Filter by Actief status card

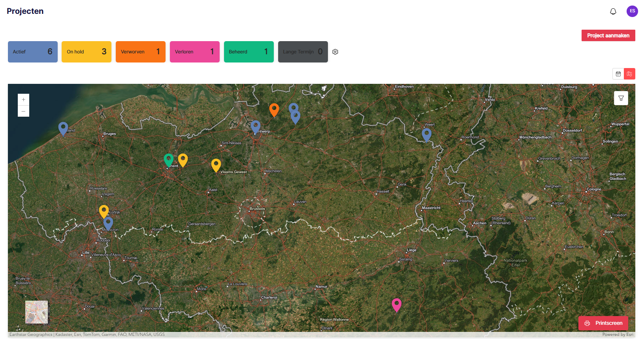click(x=33, y=52)
